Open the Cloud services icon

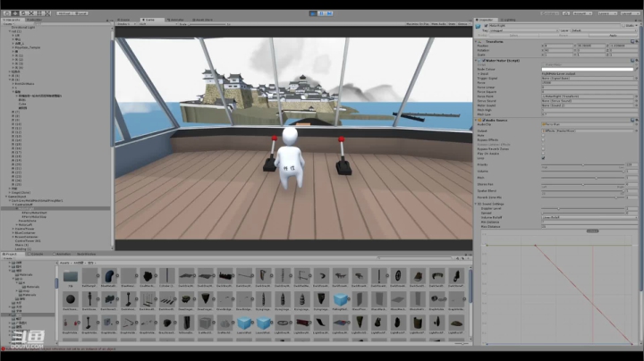pyautogui.click(x=566, y=13)
